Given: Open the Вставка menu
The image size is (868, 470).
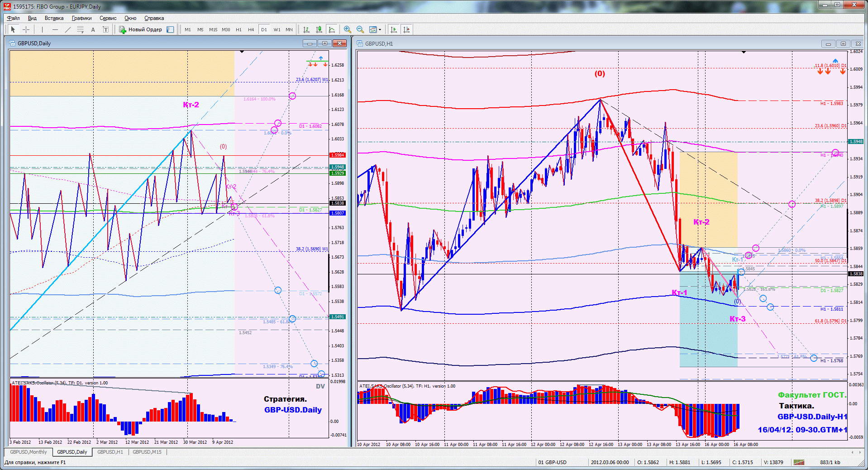Looking at the screenshot, I should [54, 18].
